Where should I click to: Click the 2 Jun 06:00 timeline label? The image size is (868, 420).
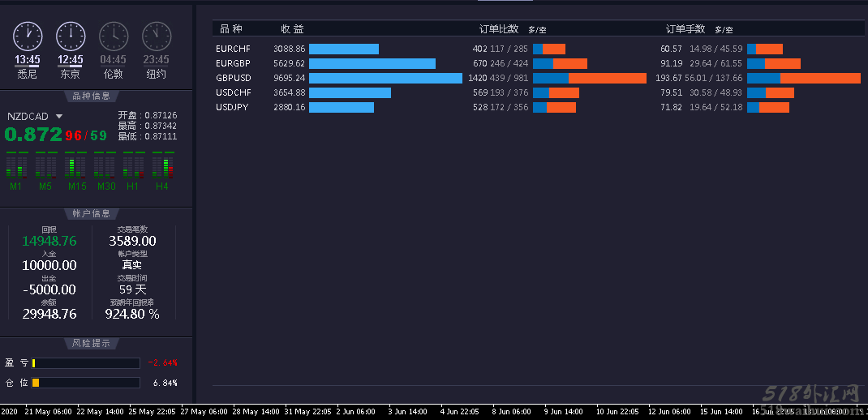[x=355, y=412]
